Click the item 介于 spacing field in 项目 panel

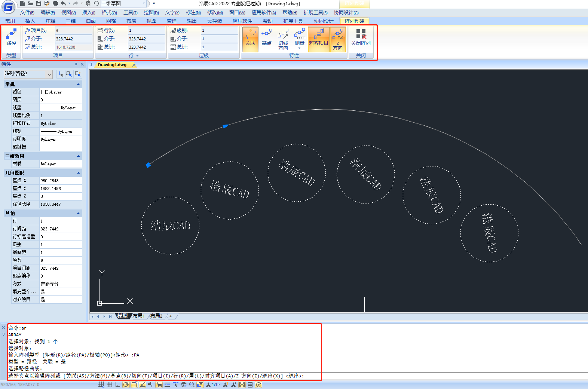click(73, 39)
